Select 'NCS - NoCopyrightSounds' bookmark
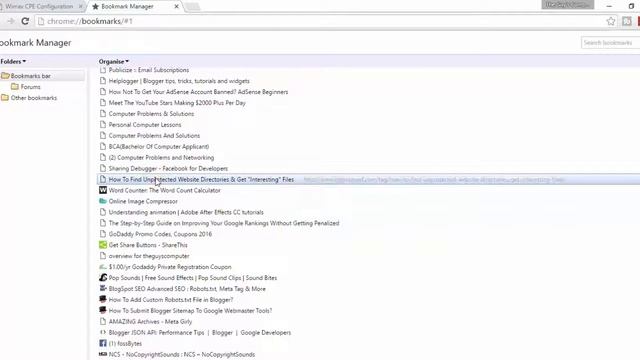The height and width of the screenshot is (360, 640). pyautogui.click(x=182, y=355)
